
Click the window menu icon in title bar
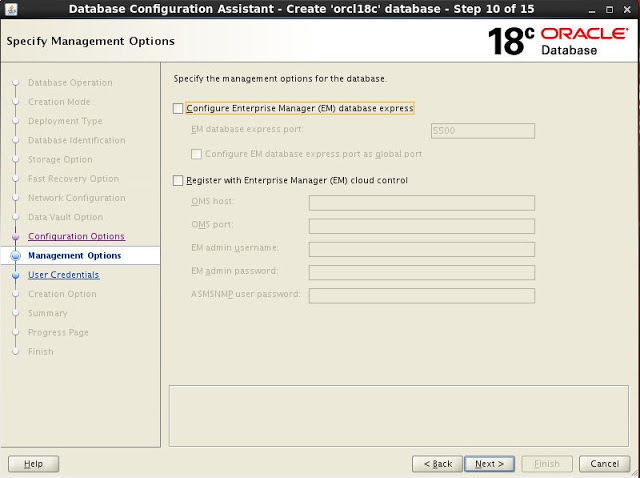click(9, 9)
